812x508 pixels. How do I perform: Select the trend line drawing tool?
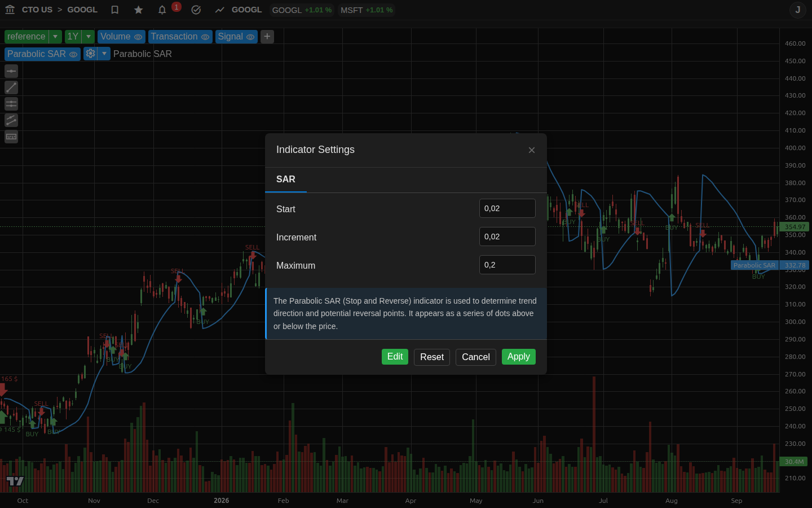(11, 87)
